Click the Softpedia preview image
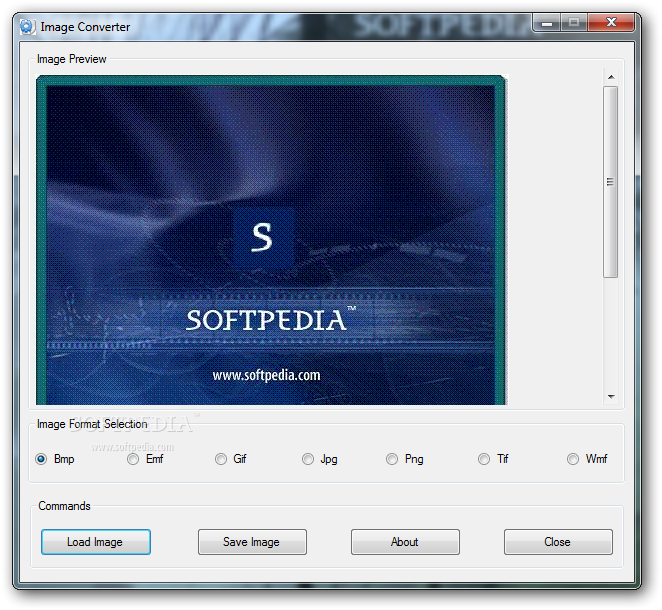This screenshot has height=610, width=662. [x=271, y=240]
